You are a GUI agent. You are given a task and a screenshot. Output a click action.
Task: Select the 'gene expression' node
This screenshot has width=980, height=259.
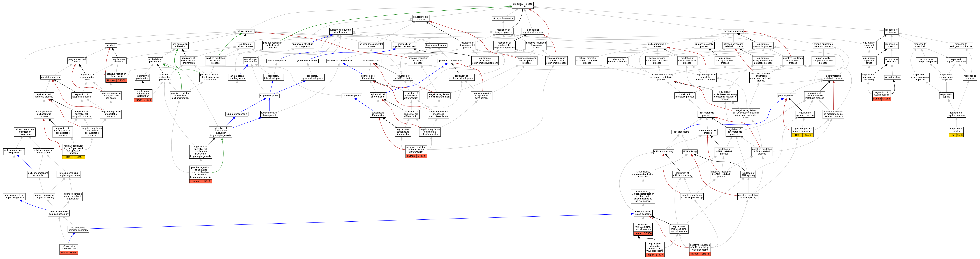pos(787,96)
